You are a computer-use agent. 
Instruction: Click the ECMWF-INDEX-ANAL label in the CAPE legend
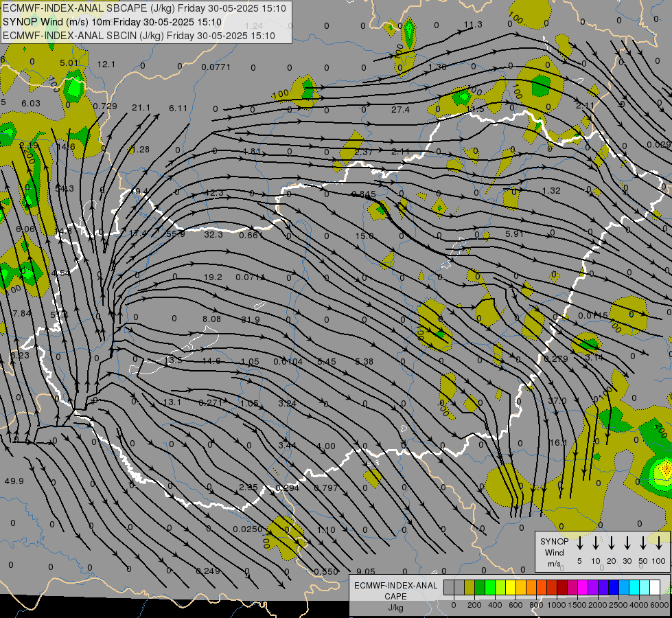(395, 586)
